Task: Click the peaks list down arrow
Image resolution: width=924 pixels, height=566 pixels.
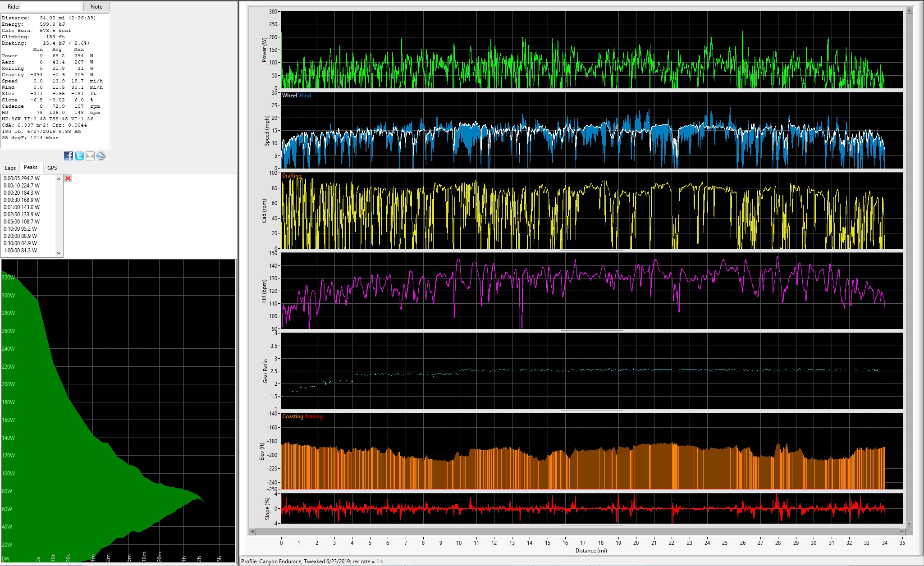Action: pos(59,253)
